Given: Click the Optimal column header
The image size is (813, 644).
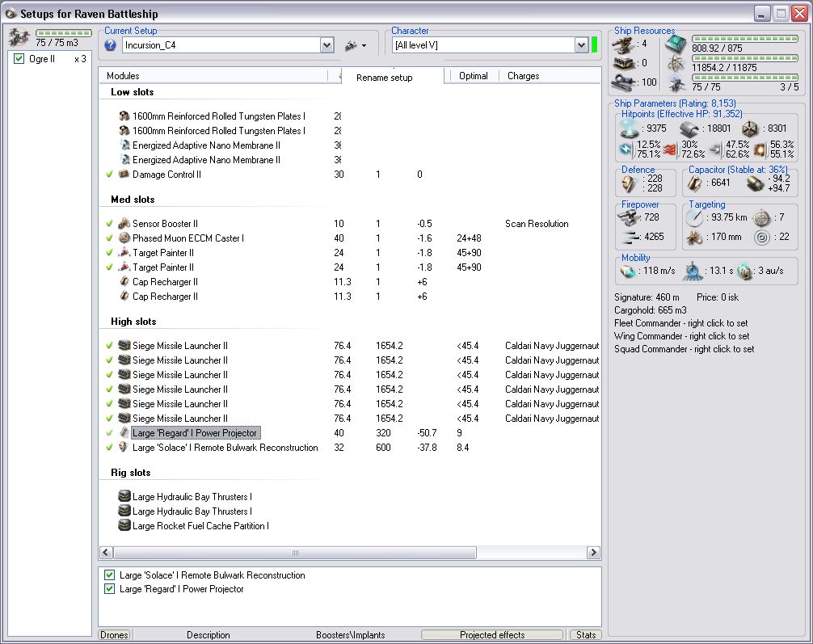Looking at the screenshot, I should [x=473, y=76].
